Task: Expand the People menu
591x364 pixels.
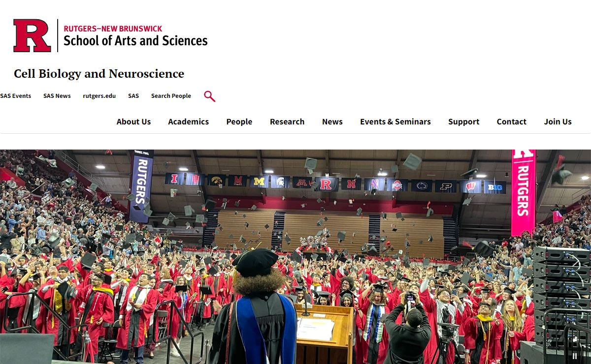Action: click(x=239, y=121)
